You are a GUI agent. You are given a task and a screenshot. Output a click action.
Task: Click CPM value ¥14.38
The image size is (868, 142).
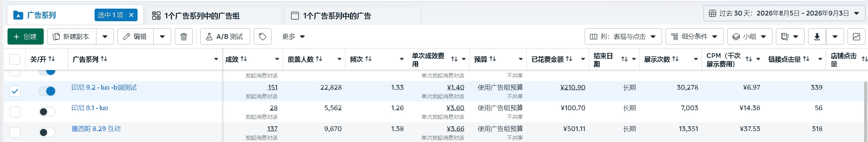[x=750, y=108]
